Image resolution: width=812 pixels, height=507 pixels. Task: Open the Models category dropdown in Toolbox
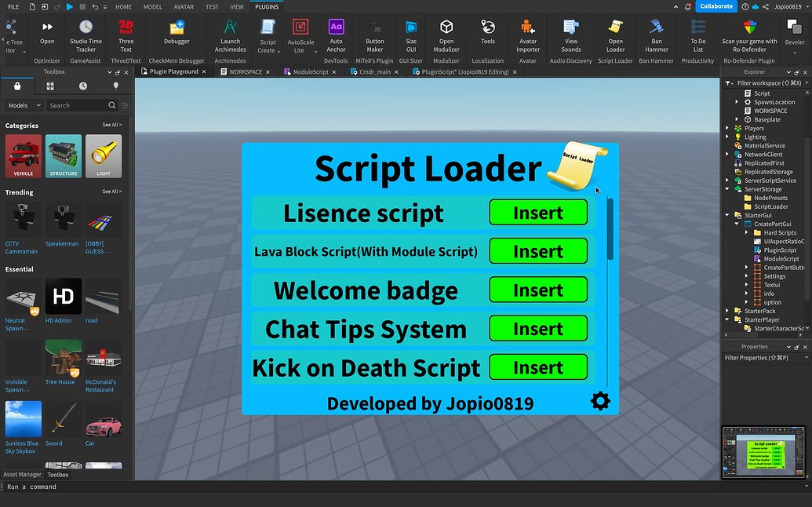[x=23, y=105]
